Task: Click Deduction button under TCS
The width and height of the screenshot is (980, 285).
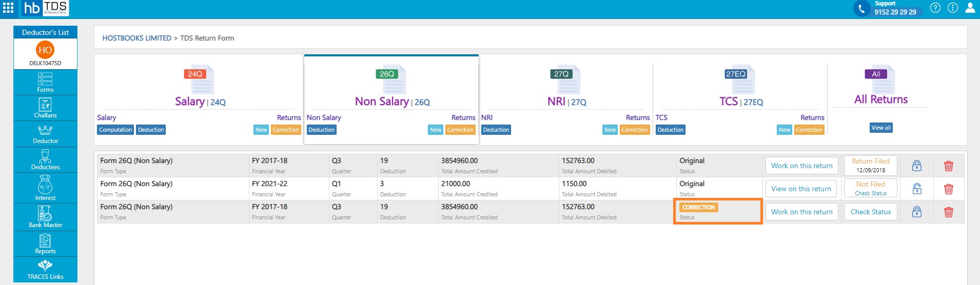Action: (671, 130)
